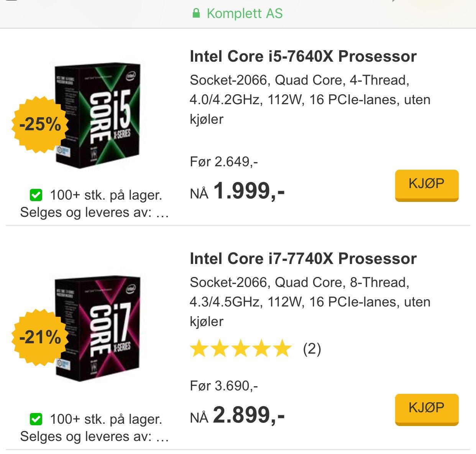476x454 pixels.
Task: Click the padlock security icon near Komplett AS
Action: point(197,13)
